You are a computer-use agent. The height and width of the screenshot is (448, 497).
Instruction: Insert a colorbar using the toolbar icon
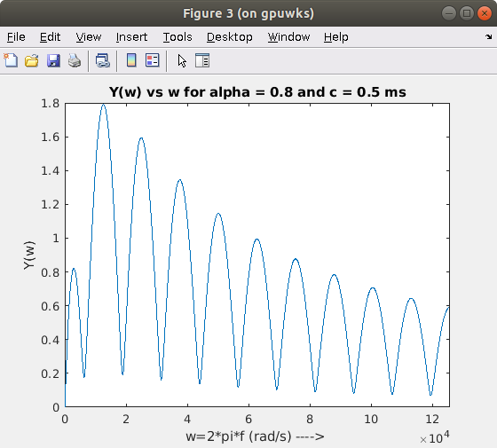(x=131, y=60)
